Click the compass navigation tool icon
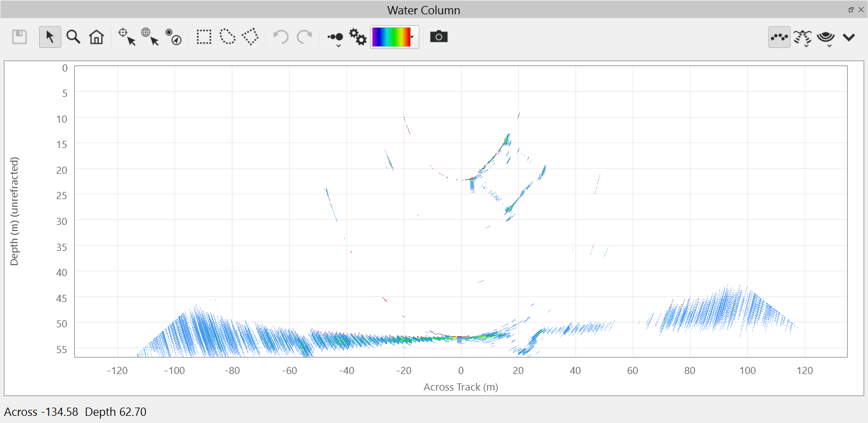 [x=173, y=37]
